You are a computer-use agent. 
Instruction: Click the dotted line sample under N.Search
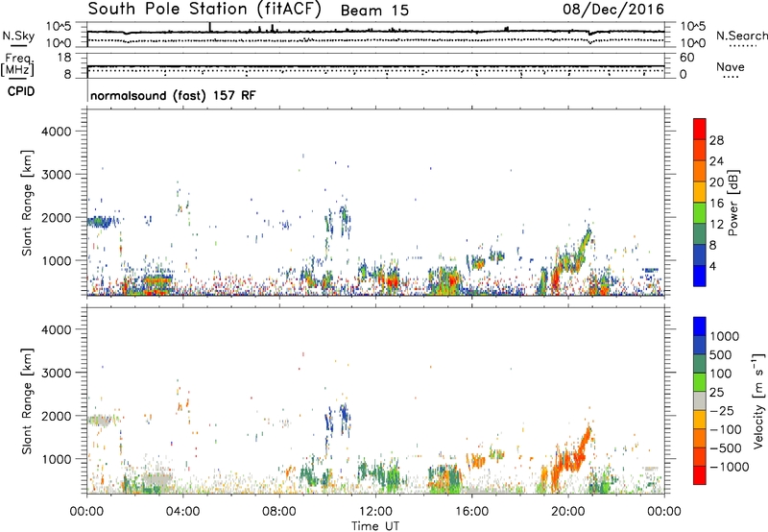click(x=743, y=46)
